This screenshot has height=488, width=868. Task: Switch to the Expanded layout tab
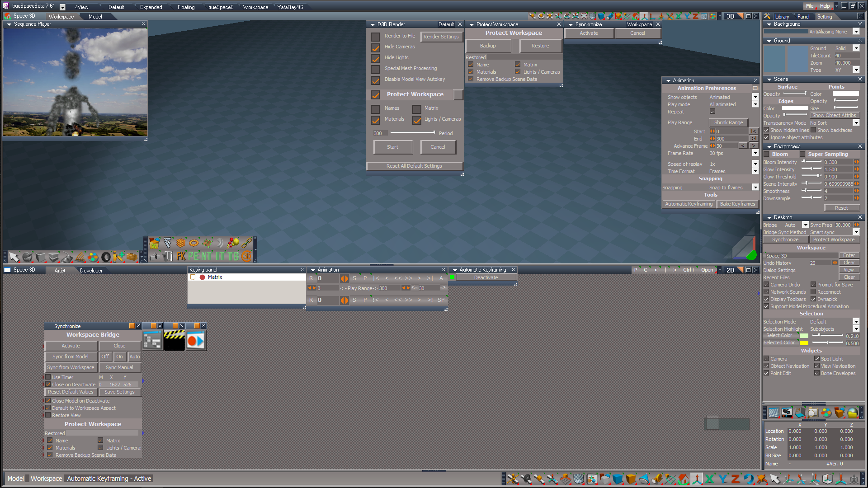click(x=151, y=7)
